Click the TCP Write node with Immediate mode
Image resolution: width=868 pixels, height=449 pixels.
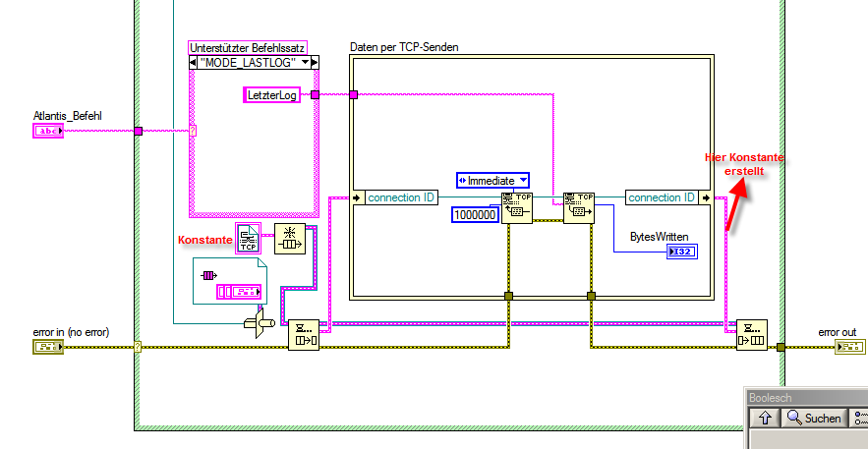pos(516,207)
